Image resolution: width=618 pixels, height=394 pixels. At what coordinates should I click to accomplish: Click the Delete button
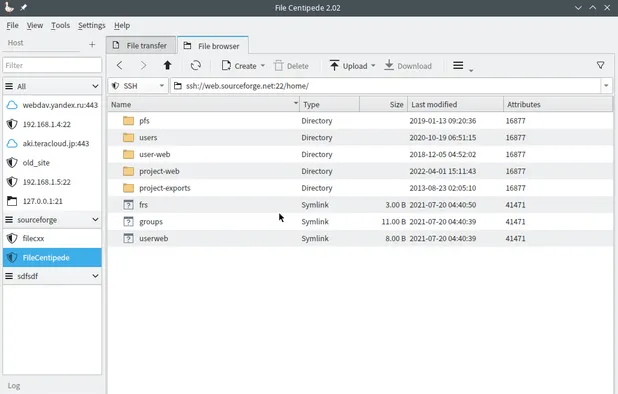pyautogui.click(x=291, y=66)
